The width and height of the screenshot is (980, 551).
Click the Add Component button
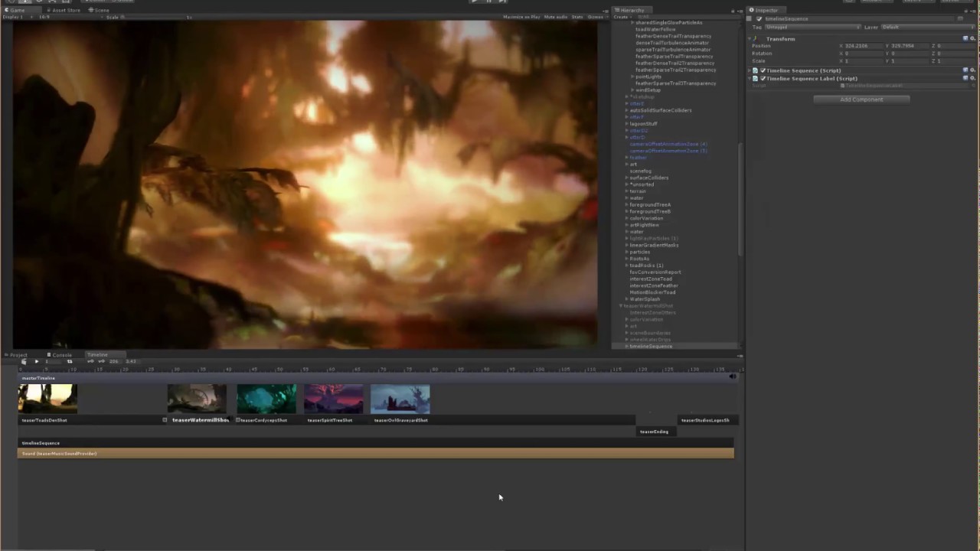tap(861, 99)
